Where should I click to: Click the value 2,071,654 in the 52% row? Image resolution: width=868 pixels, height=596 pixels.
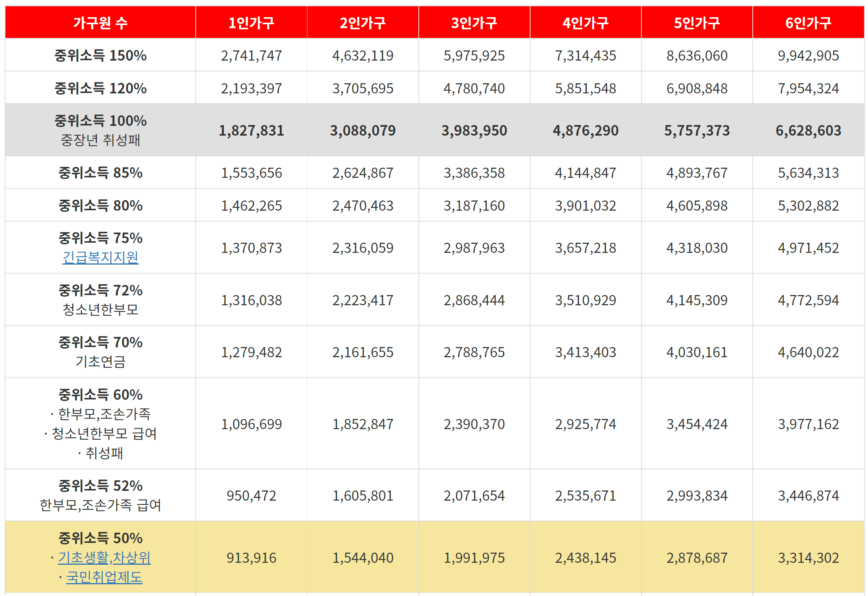point(474,496)
